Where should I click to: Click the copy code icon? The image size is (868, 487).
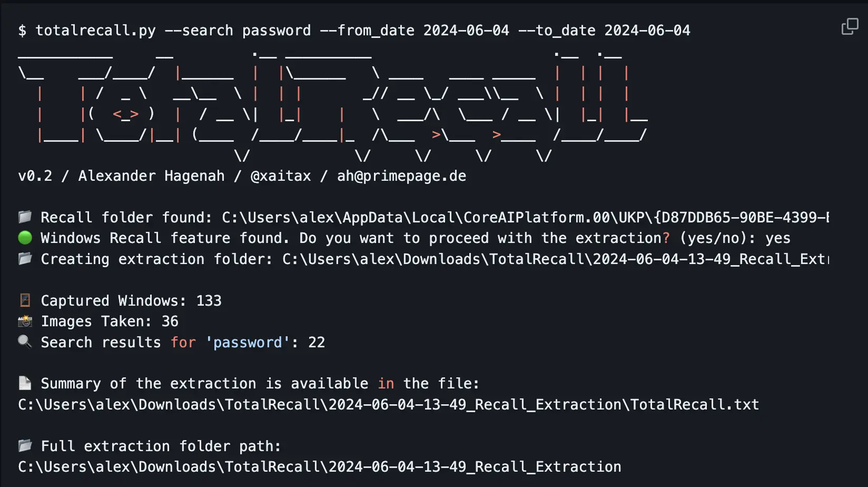850,26
